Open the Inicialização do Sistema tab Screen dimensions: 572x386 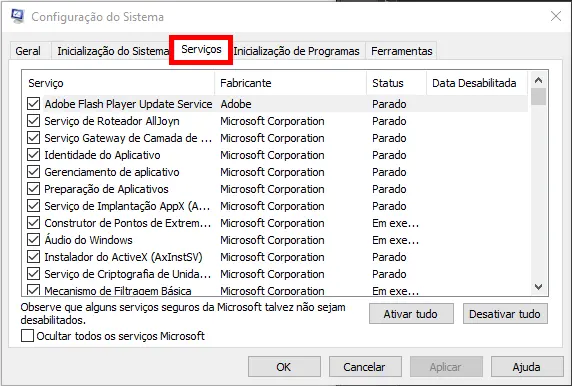(112, 51)
